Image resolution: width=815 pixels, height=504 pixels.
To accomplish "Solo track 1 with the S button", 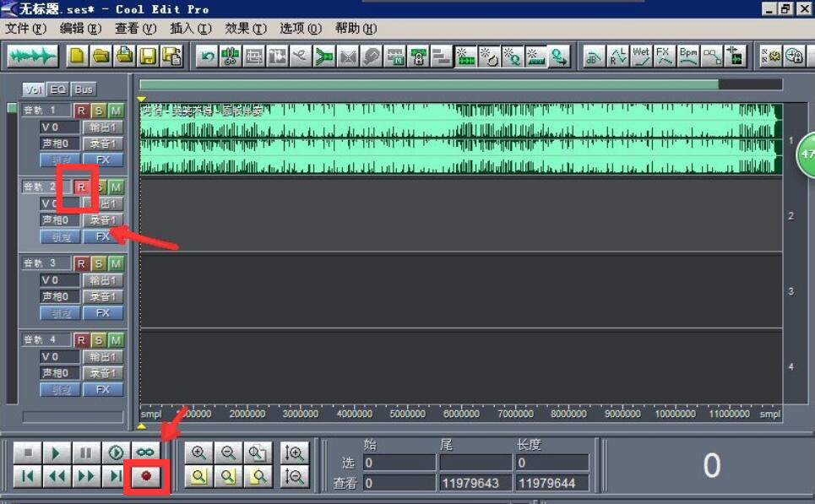I will coord(99,111).
